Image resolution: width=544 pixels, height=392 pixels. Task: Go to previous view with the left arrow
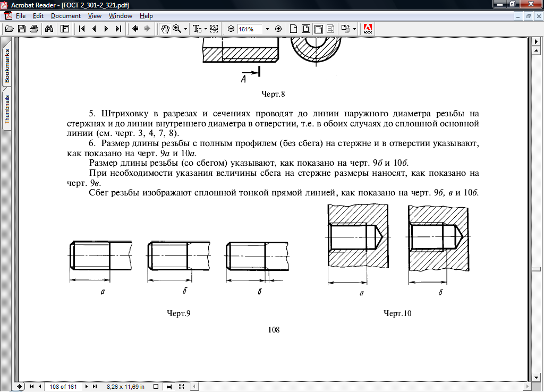135,29
